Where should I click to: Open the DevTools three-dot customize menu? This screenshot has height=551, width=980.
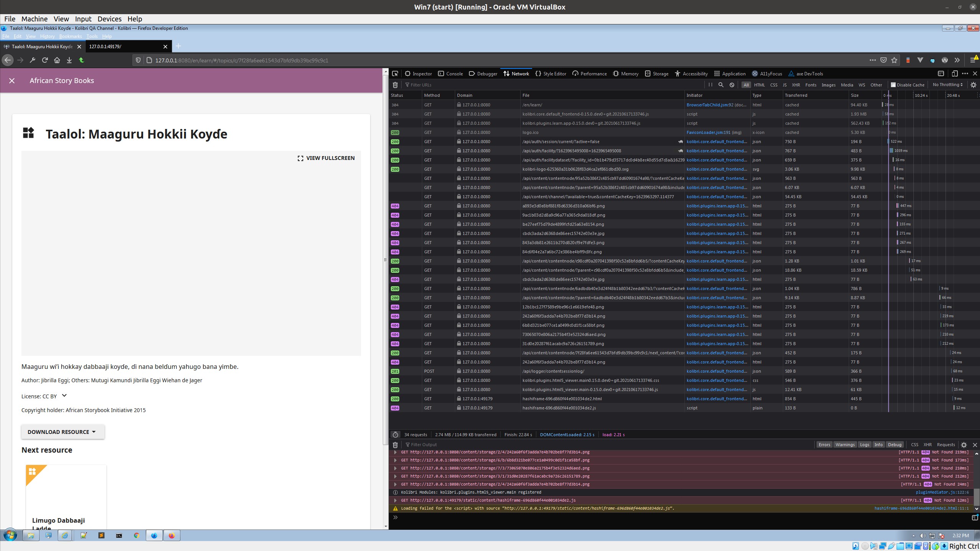[965, 73]
